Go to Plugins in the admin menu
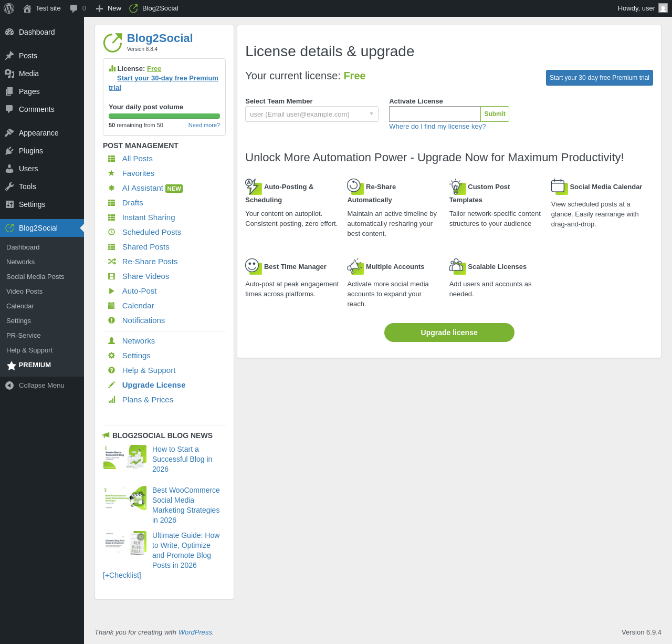 coord(42,151)
